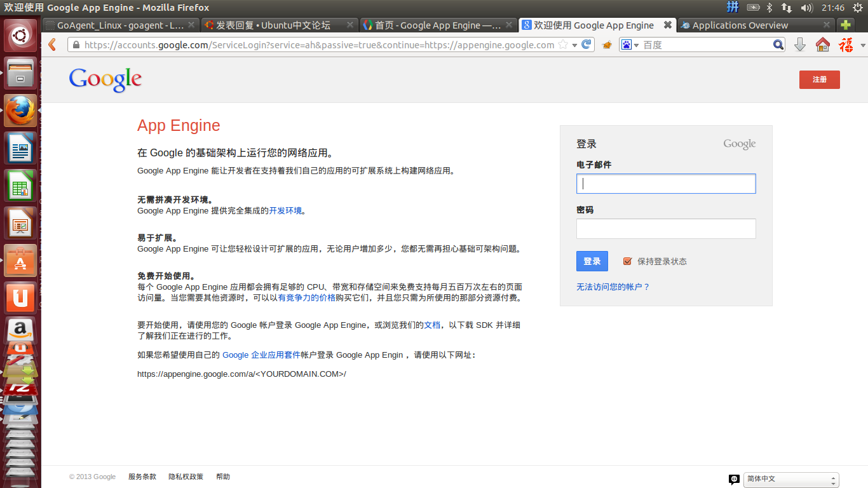Click the Baidu paw search engine icon
This screenshot has width=868, height=488.
[627, 45]
